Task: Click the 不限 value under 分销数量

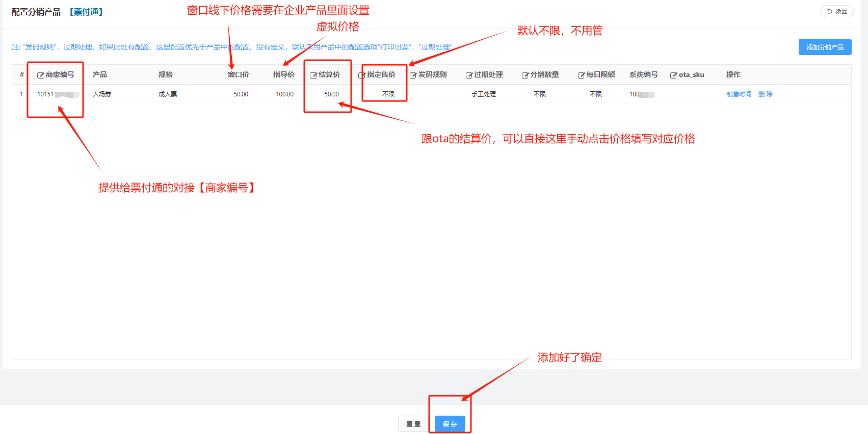Action: tap(539, 94)
